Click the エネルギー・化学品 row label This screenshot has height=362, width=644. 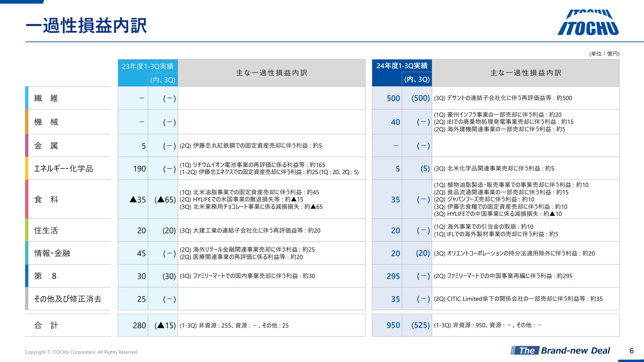(x=63, y=169)
